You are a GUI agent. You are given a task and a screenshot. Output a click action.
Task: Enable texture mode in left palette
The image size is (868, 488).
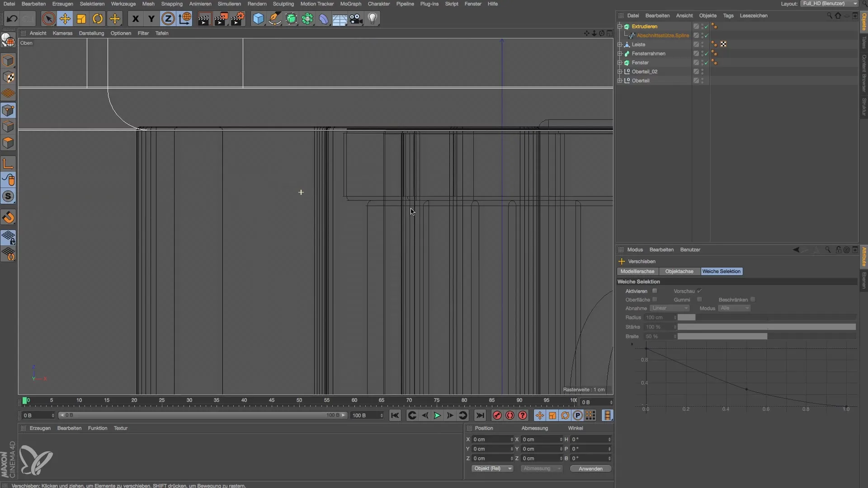click(8, 77)
